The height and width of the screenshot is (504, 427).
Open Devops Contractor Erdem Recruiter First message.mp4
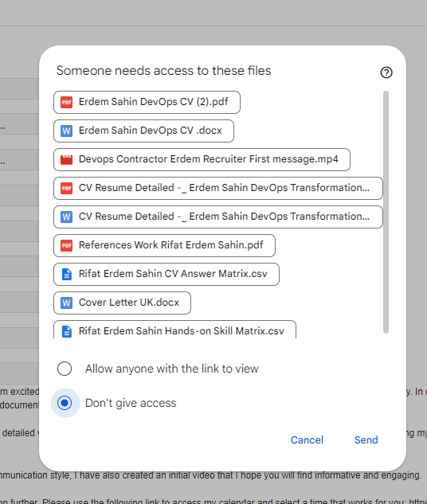point(202,159)
